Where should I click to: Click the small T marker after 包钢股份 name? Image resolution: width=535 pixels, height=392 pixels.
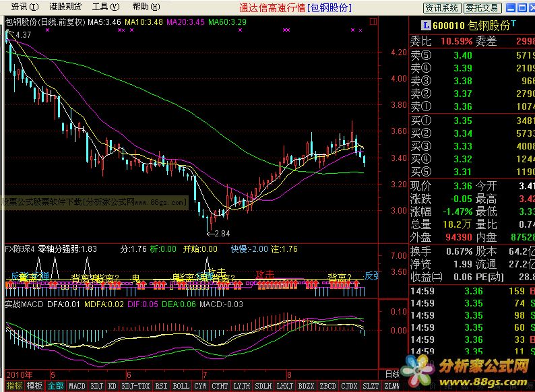click(x=513, y=23)
